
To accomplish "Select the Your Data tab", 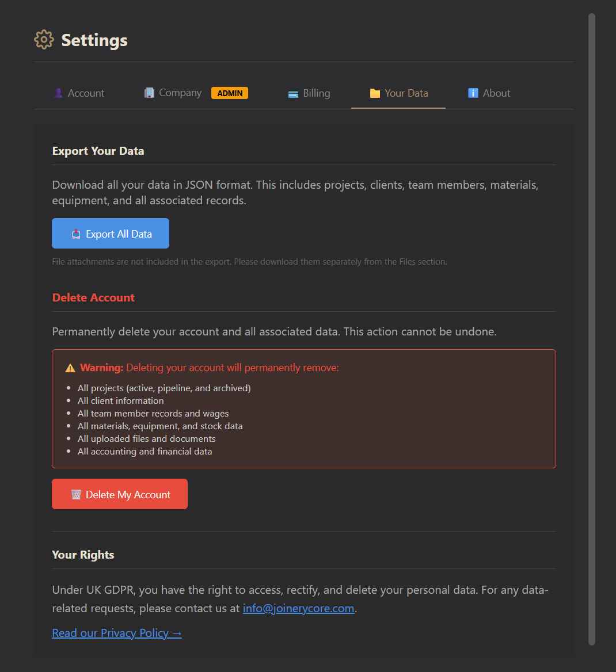I will tap(406, 93).
